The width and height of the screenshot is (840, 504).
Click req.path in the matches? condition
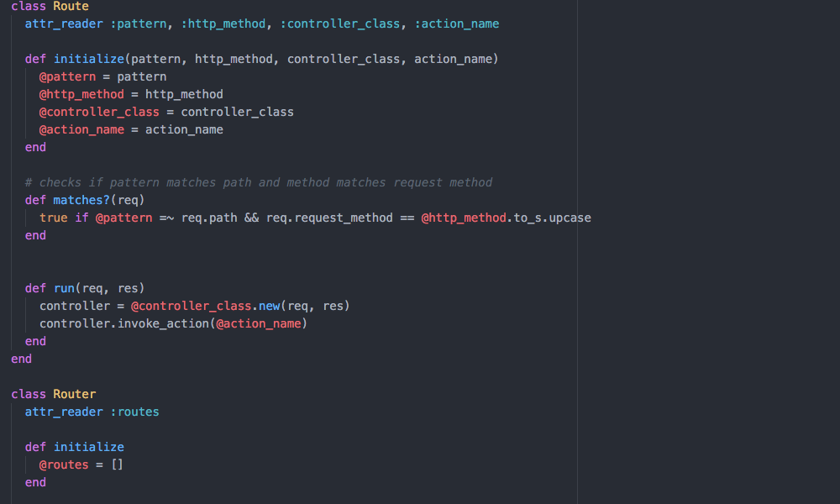pos(209,218)
